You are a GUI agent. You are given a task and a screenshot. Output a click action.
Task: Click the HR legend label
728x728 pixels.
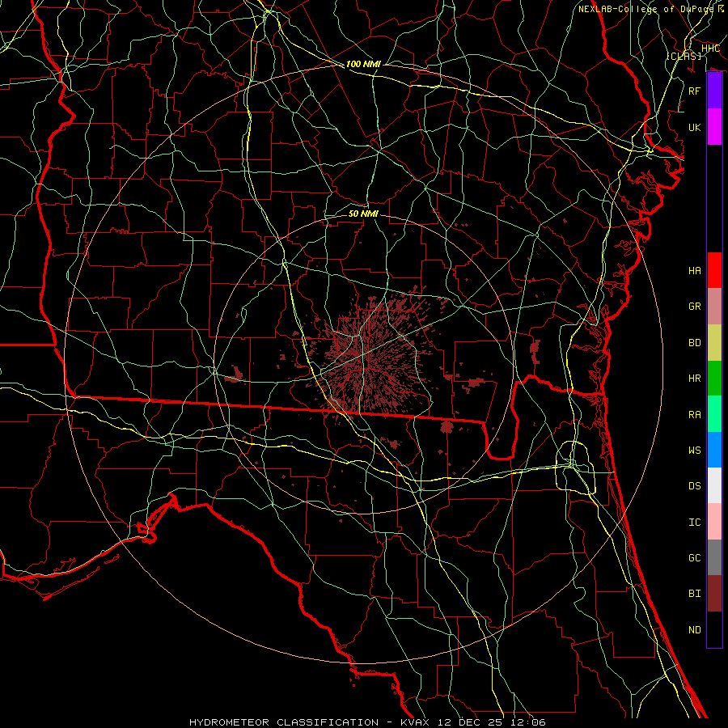(694, 379)
